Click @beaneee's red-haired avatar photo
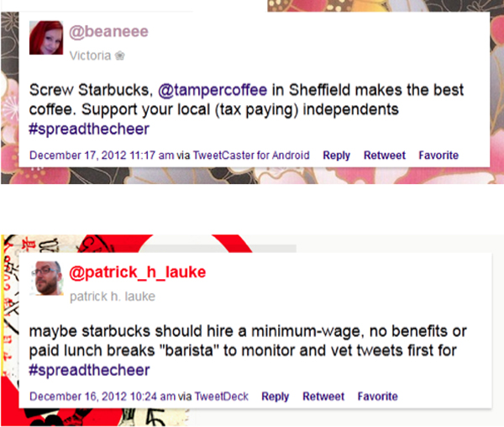 click(x=46, y=38)
